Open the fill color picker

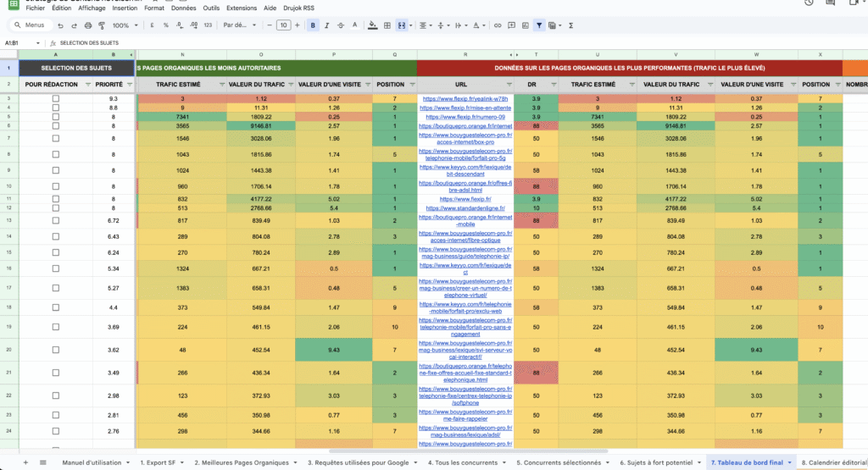(373, 25)
